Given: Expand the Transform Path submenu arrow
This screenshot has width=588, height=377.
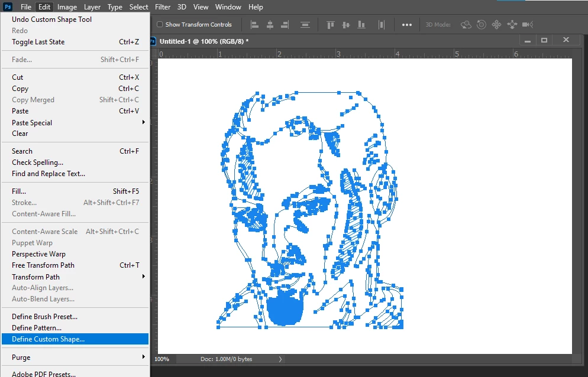Looking at the screenshot, I should [x=143, y=276].
